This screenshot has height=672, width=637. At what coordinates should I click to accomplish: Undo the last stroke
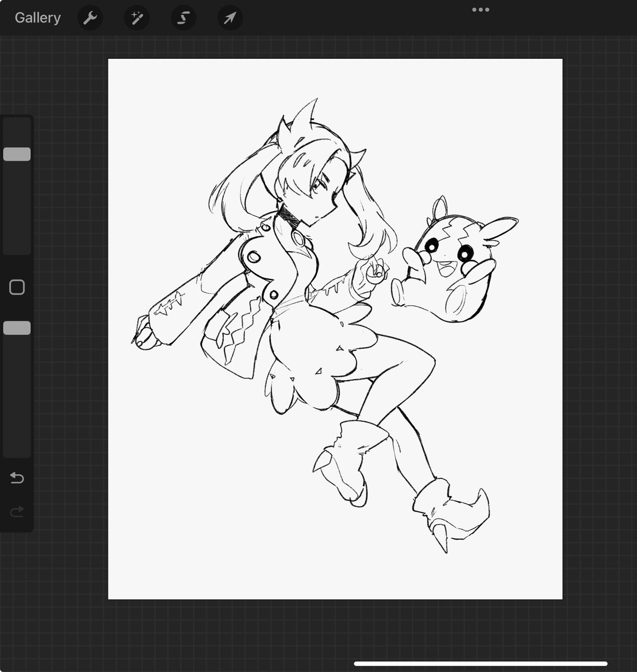tap(17, 478)
